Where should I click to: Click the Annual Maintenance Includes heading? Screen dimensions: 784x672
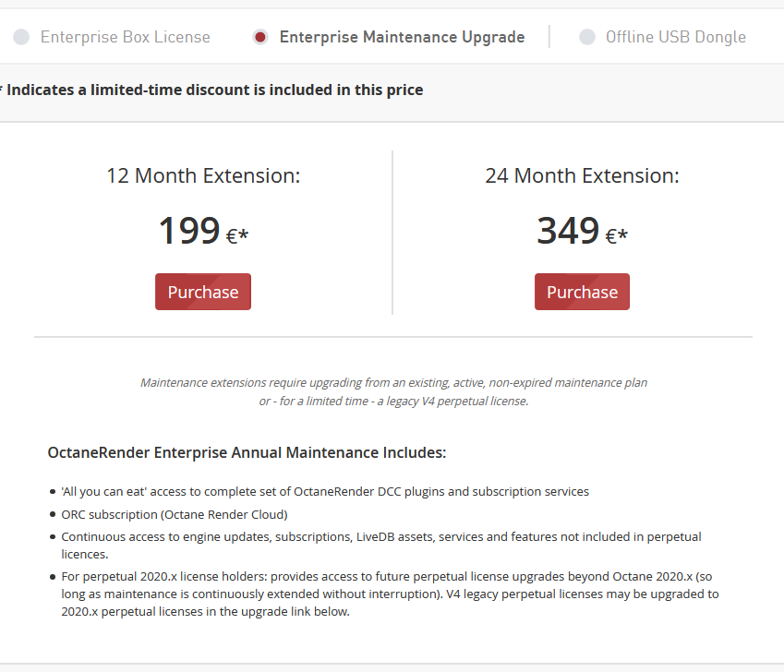247,453
